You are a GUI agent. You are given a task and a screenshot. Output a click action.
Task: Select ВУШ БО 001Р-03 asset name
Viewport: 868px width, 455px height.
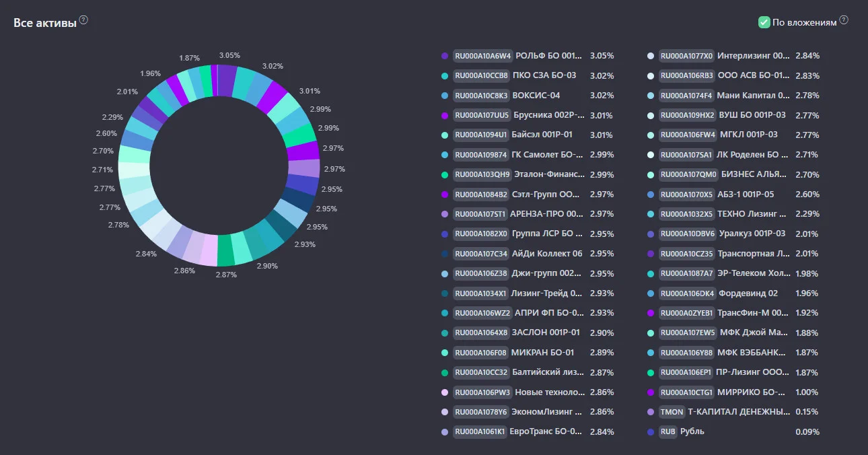[x=752, y=115]
